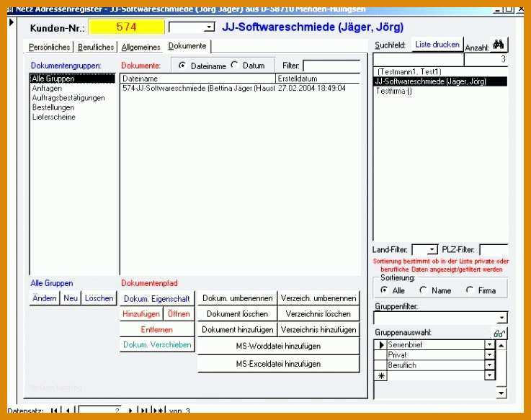Image resolution: width=531 pixels, height=420 pixels.
Task: Click the red Hinzufügen button
Action: tap(141, 314)
